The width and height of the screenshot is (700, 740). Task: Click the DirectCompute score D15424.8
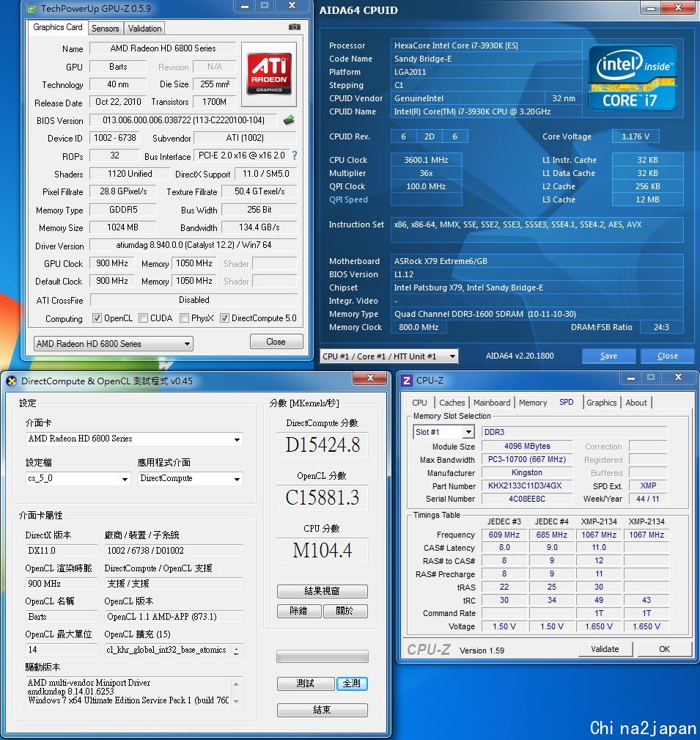323,444
